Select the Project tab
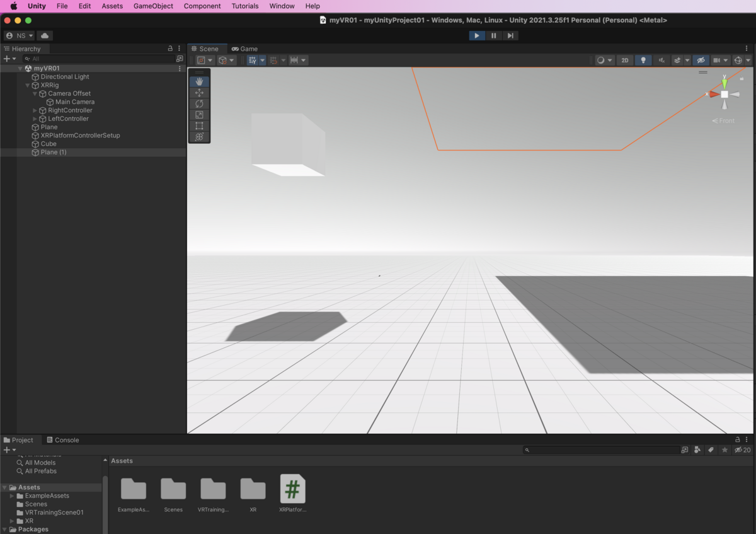 (x=18, y=440)
